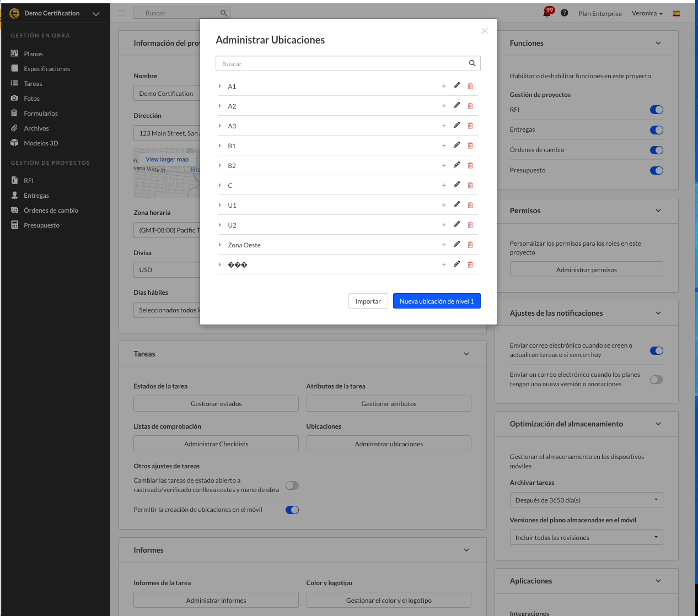Toggle costs and labor on open tasks
Image resolution: width=698 pixels, height=616 pixels.
(292, 485)
